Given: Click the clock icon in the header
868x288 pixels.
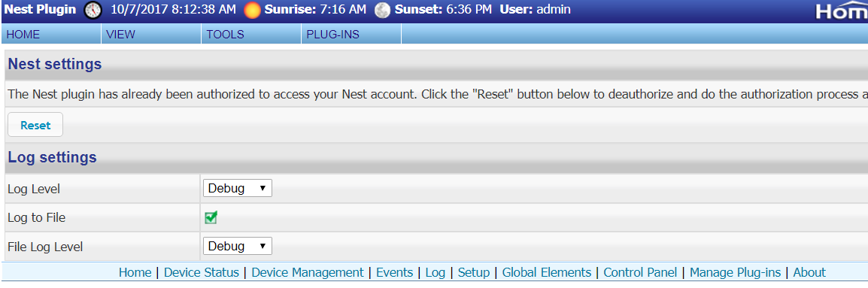Looking at the screenshot, I should click(x=93, y=10).
